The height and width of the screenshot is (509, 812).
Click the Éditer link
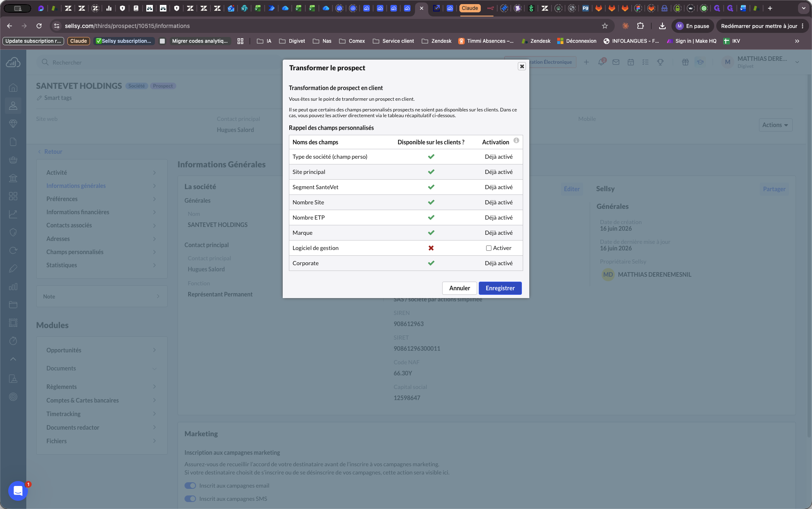click(572, 189)
